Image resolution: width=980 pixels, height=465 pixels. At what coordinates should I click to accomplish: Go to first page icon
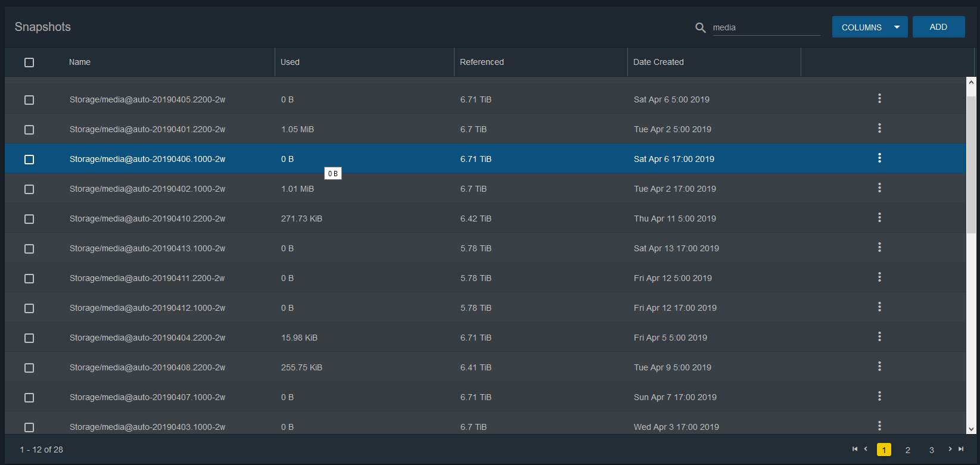pos(855,449)
